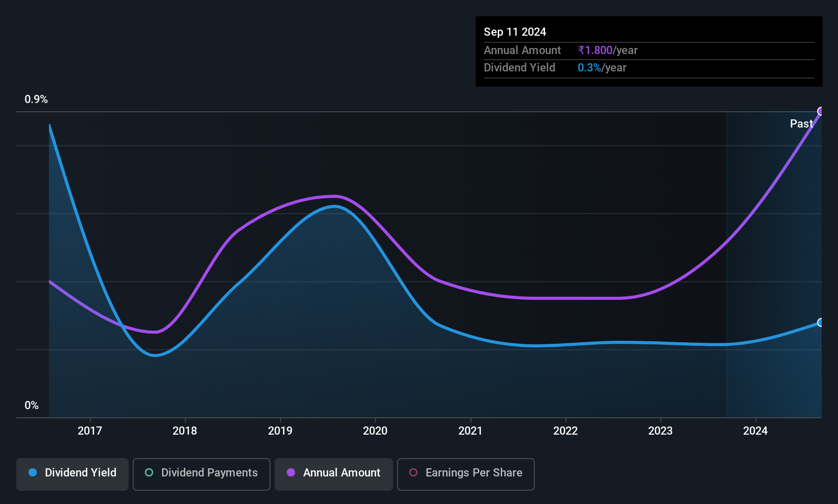The width and height of the screenshot is (838, 504).
Task: Select the 2018 label on the x-axis
Action: (x=185, y=431)
